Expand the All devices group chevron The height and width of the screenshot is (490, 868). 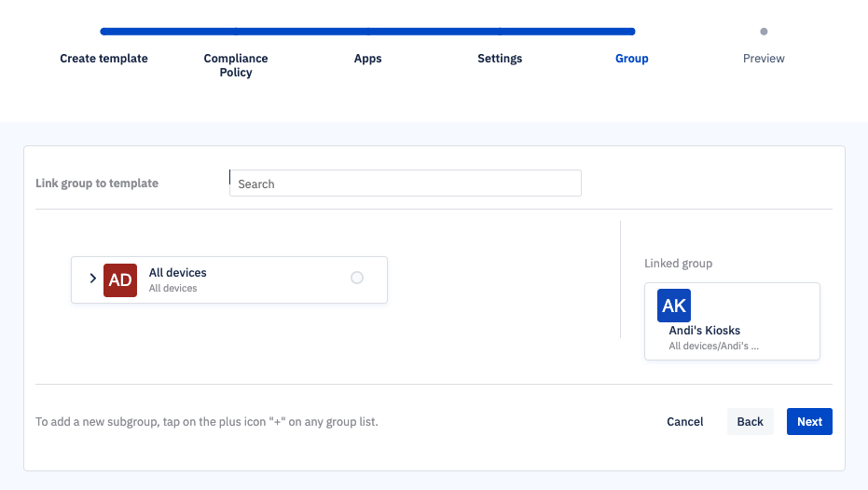(93, 279)
